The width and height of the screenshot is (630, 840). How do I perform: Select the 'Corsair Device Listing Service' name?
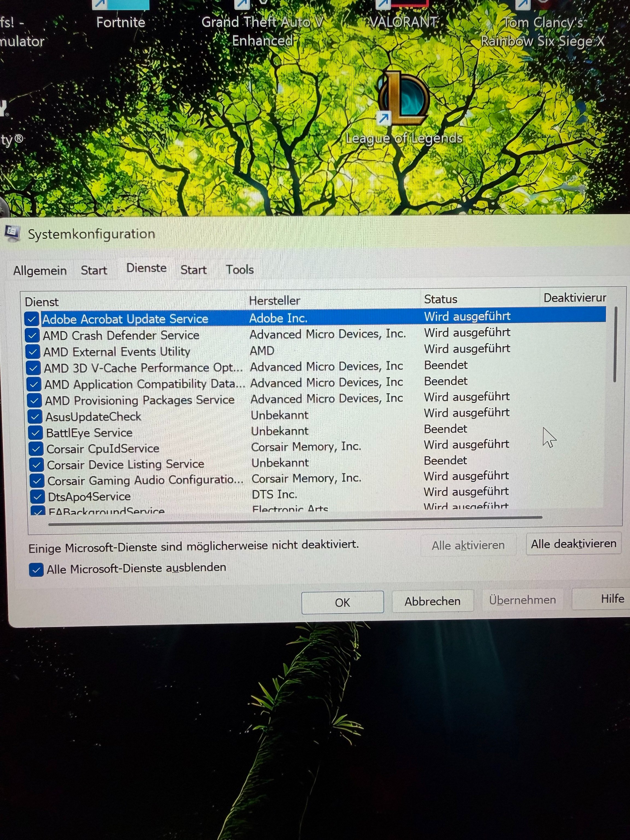pos(126,464)
